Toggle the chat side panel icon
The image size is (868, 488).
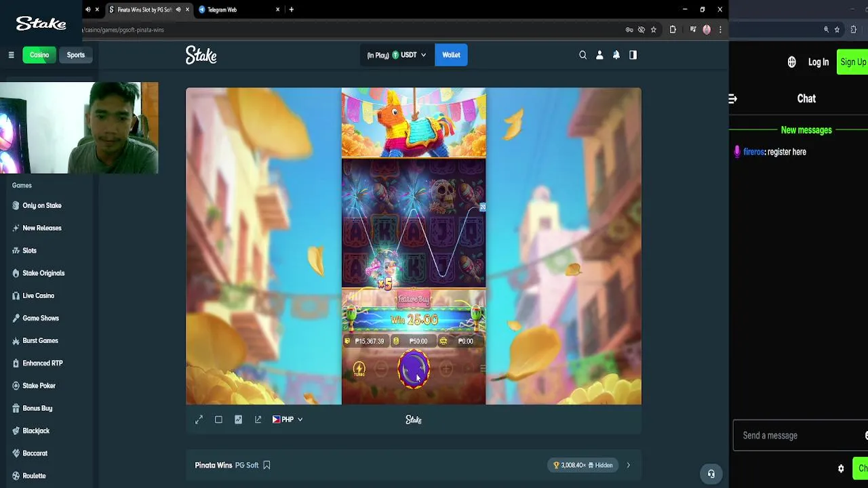633,55
